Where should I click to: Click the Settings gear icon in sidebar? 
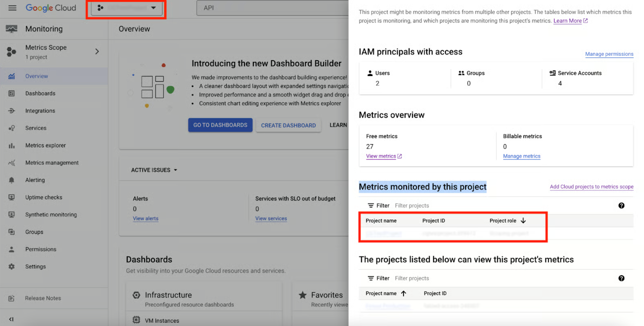click(11, 267)
